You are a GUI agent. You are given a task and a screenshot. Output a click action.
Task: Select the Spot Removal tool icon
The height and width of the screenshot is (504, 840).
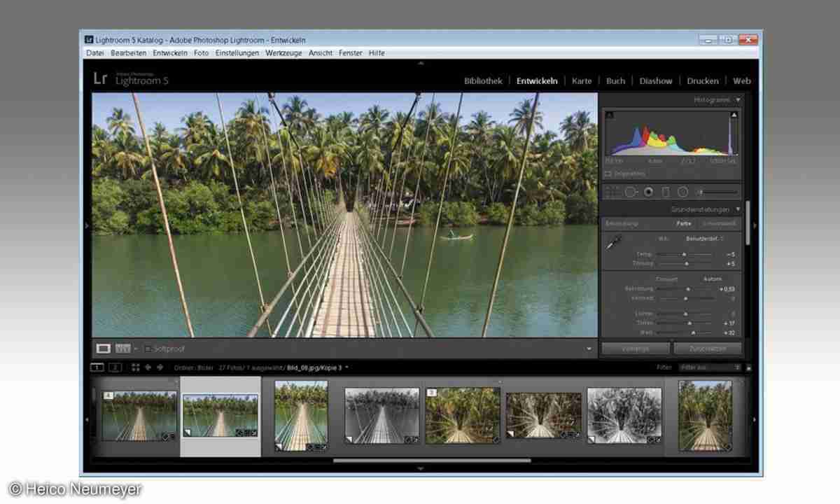coord(630,192)
